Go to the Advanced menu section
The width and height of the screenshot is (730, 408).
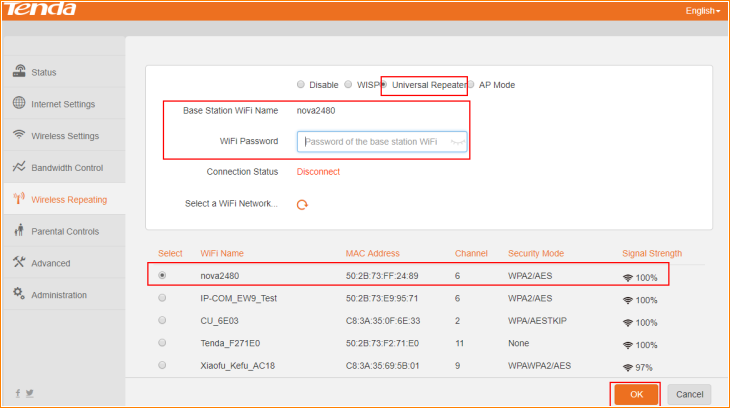50,263
